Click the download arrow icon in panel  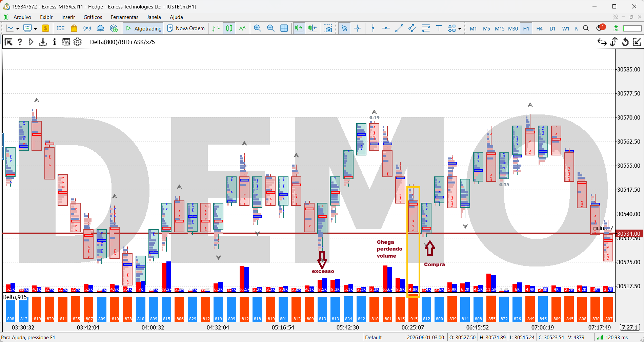43,42
